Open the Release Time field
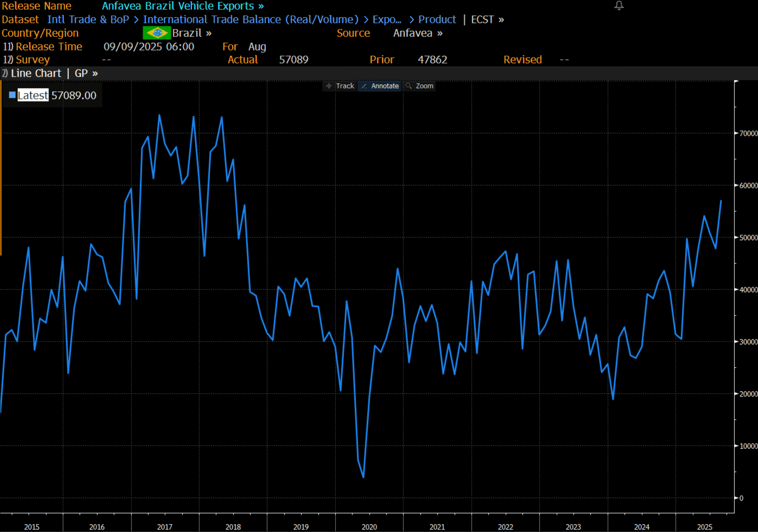 tap(49, 47)
